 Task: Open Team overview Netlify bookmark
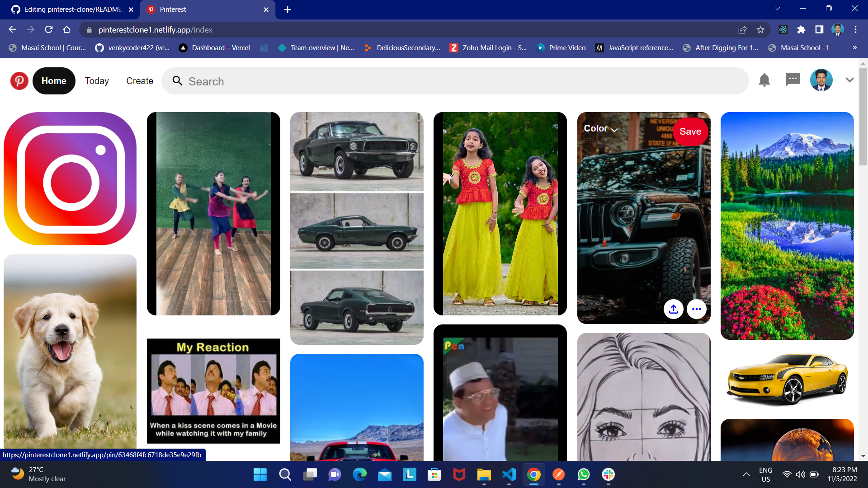coord(316,48)
